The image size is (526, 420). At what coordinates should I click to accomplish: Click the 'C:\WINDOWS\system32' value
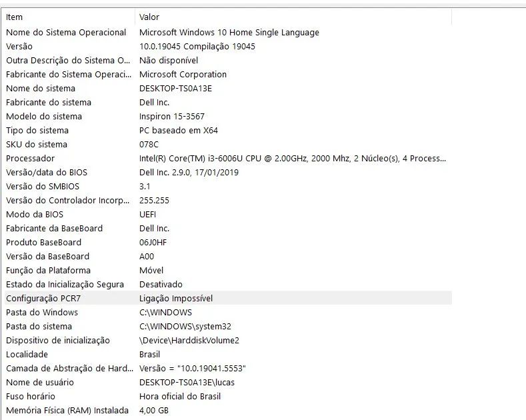185,327
